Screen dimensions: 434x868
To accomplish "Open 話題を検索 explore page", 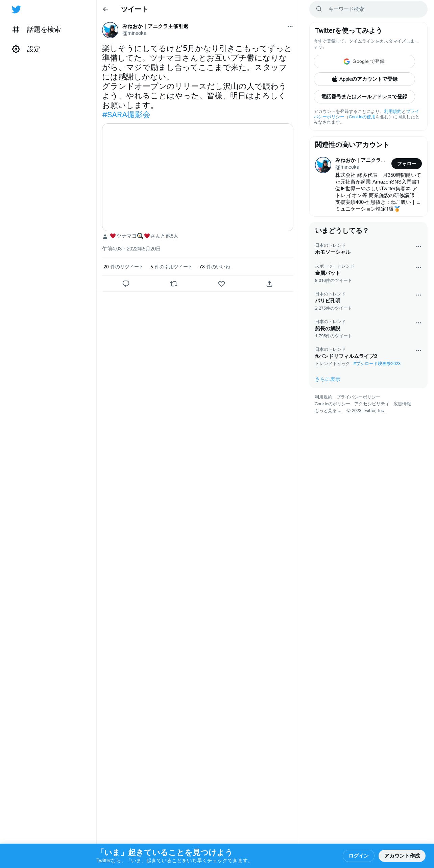I will click(37, 30).
